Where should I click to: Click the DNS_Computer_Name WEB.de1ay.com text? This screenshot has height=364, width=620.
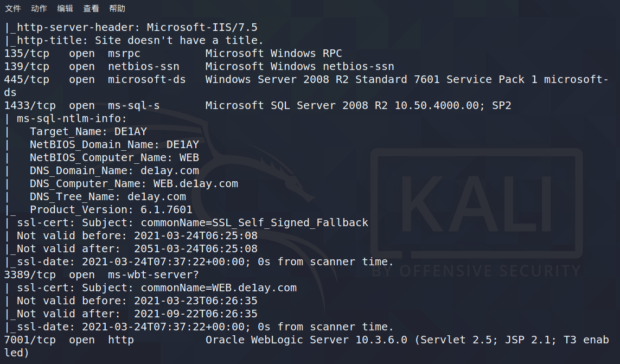click(134, 184)
